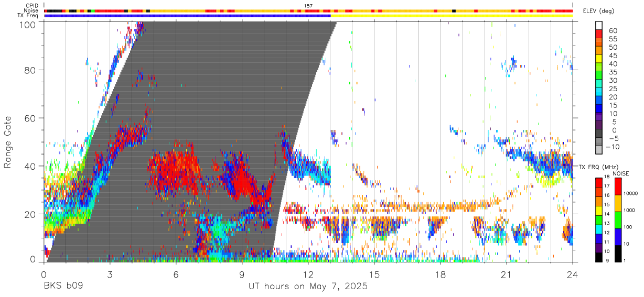This screenshot has width=644, height=297.
Task: Click the '17' label on TX FRQ colorbar
Action: pyautogui.click(x=607, y=186)
